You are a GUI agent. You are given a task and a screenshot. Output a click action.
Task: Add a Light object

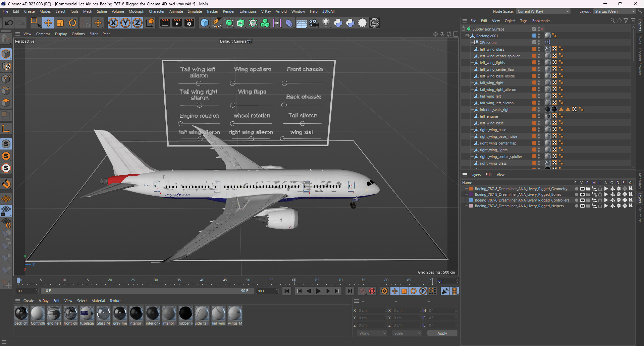tap(326, 23)
